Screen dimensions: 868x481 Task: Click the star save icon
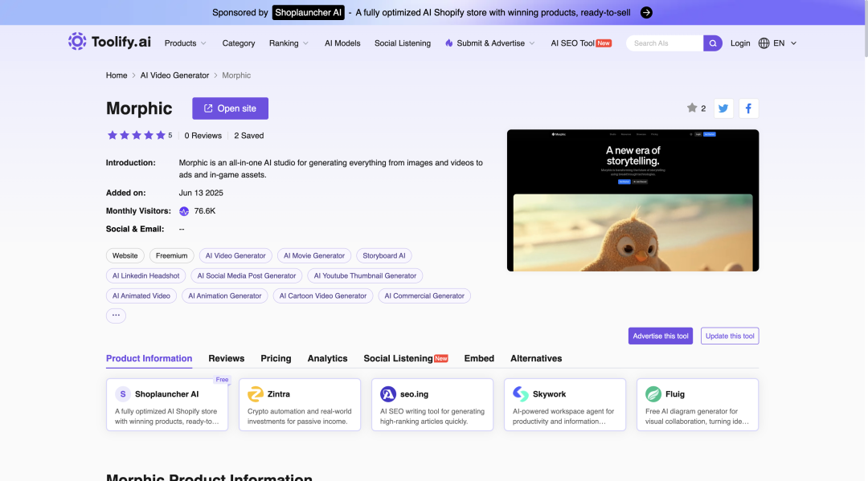691,108
